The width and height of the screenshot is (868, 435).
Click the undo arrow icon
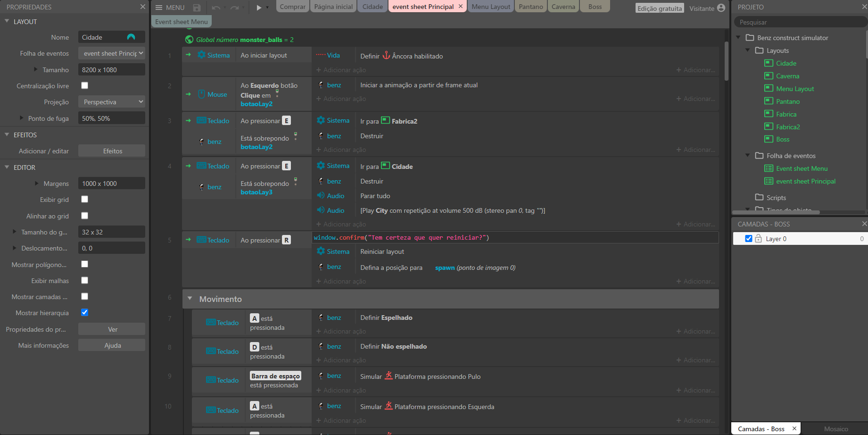[x=216, y=8]
